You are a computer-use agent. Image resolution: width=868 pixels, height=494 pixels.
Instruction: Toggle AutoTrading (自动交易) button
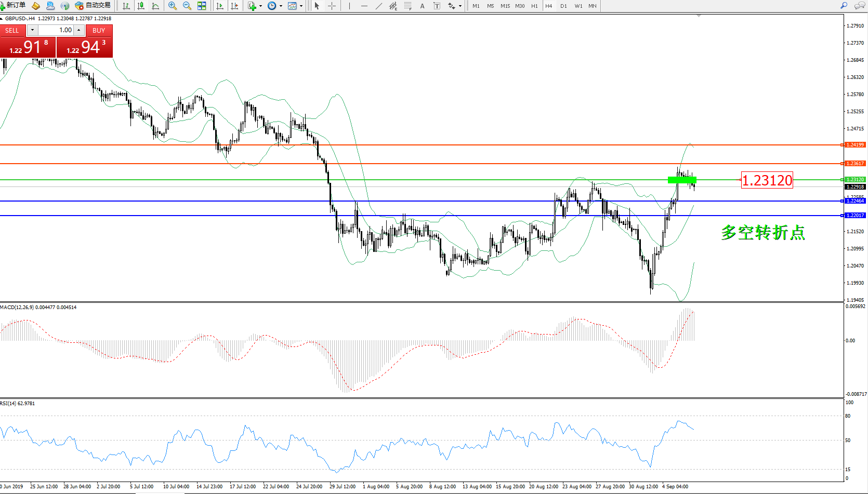pyautogui.click(x=93, y=6)
